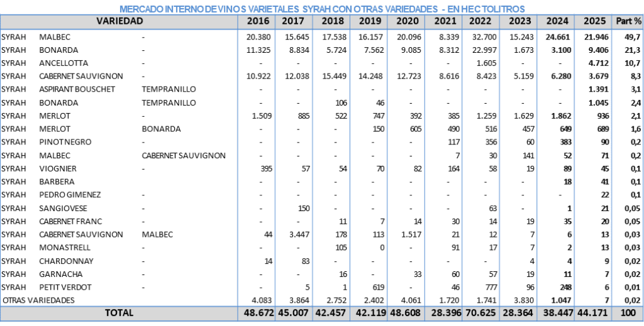Click the 70.625 total under 2022
This screenshot has width=644, height=326.
click(480, 312)
